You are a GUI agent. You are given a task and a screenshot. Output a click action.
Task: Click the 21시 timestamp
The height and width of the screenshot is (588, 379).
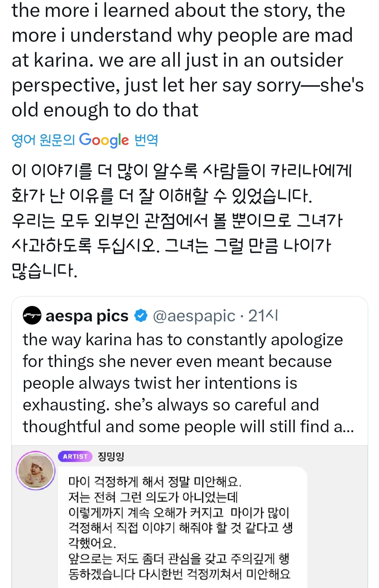pos(263,316)
